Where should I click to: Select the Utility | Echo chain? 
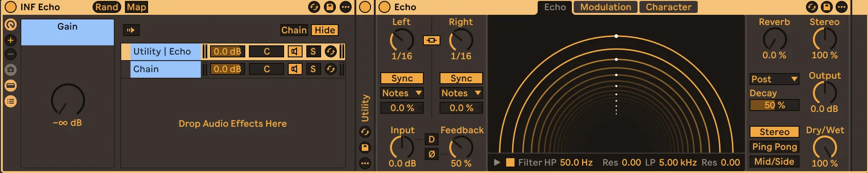[166, 51]
